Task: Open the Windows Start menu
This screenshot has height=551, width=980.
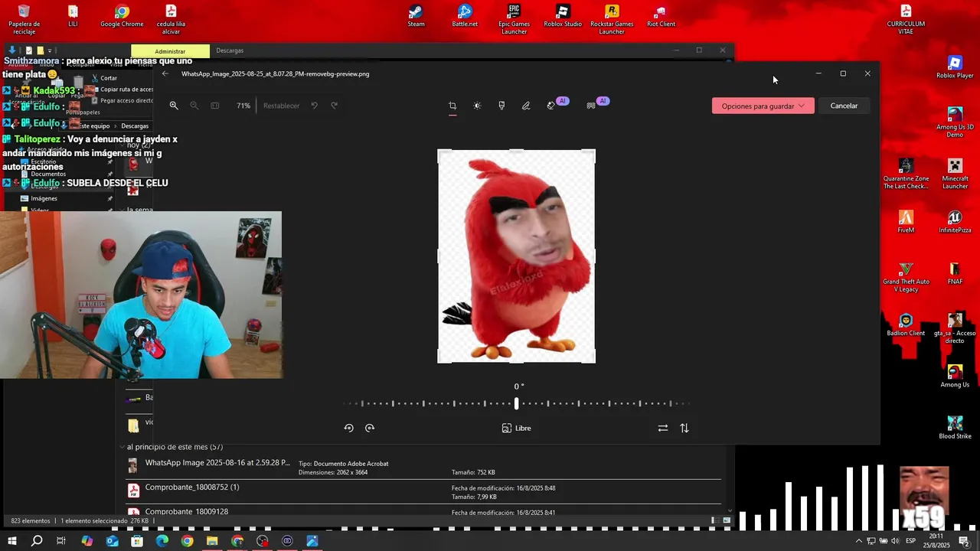Action: [12, 541]
